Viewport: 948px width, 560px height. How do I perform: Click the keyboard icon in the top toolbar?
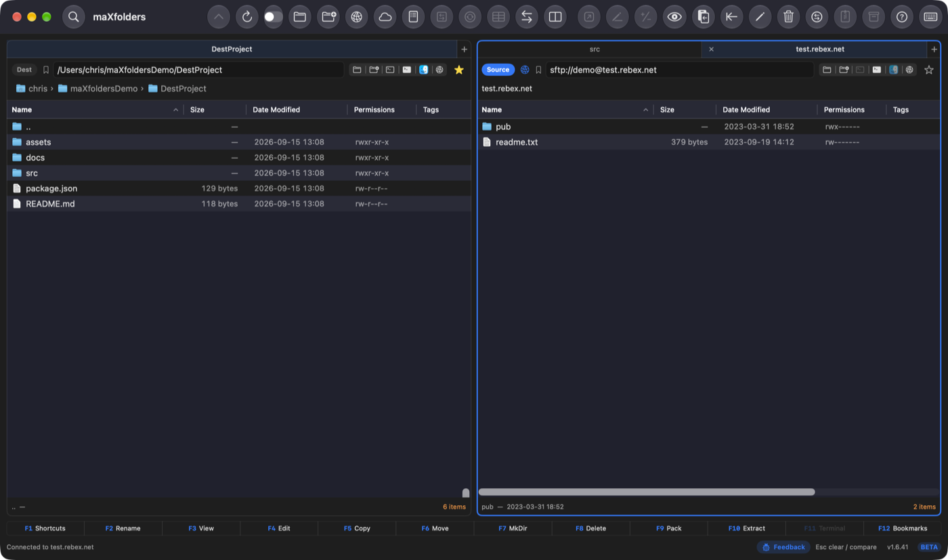[x=930, y=17]
